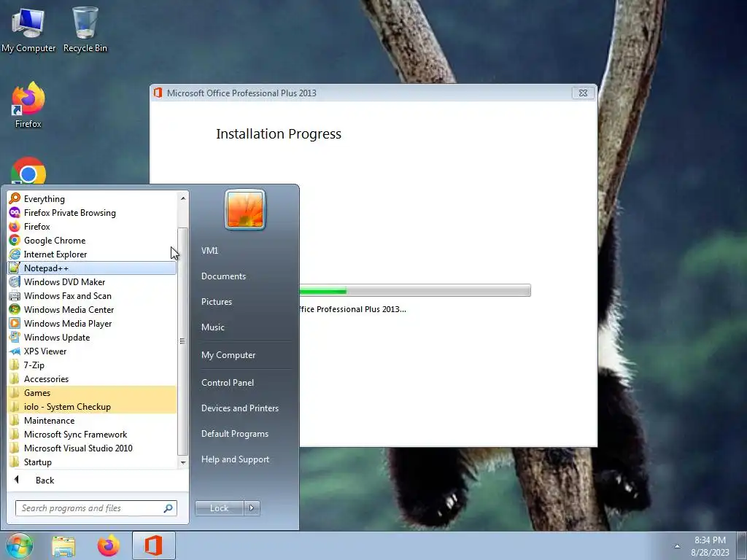Open Windows Fax and Scan
The width and height of the screenshot is (747, 560).
(x=92, y=296)
